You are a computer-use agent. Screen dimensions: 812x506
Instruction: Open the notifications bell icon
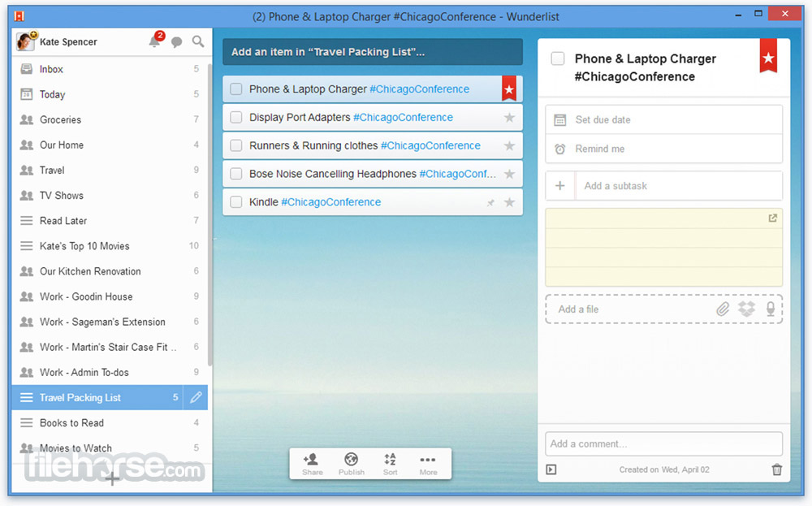(x=155, y=41)
